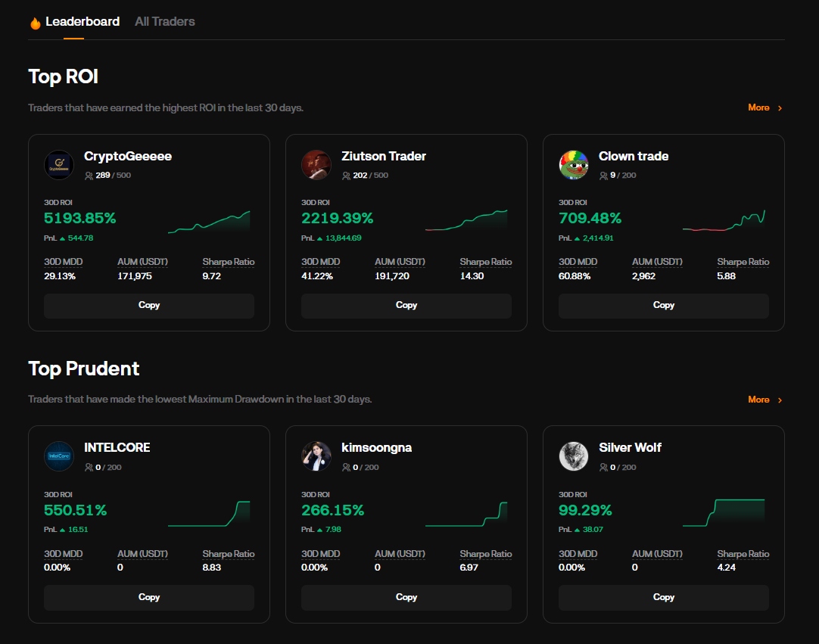Switch to the All Traders tab
819x644 pixels.
(x=164, y=21)
